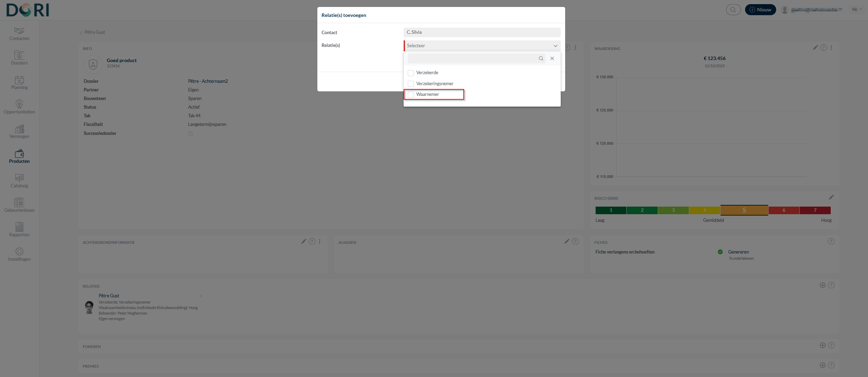Switch to Gebeurtenissen menu item

[x=19, y=206]
